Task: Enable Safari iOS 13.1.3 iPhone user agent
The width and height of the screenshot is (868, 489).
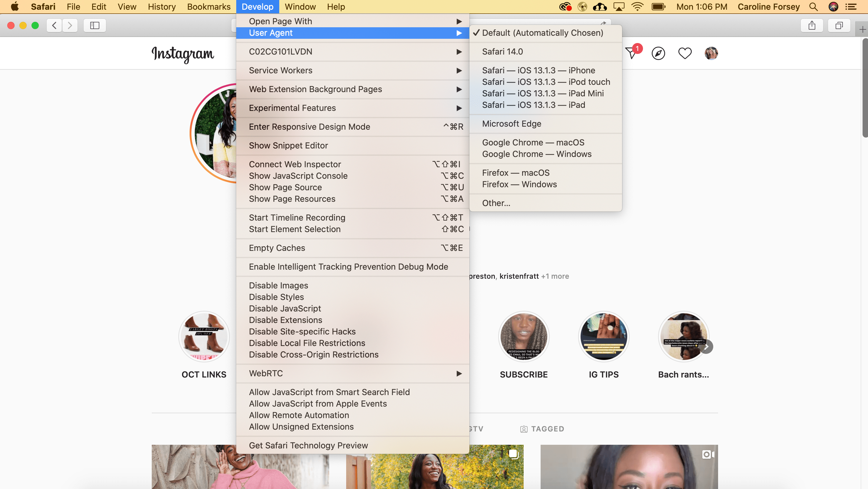Action: 538,70
